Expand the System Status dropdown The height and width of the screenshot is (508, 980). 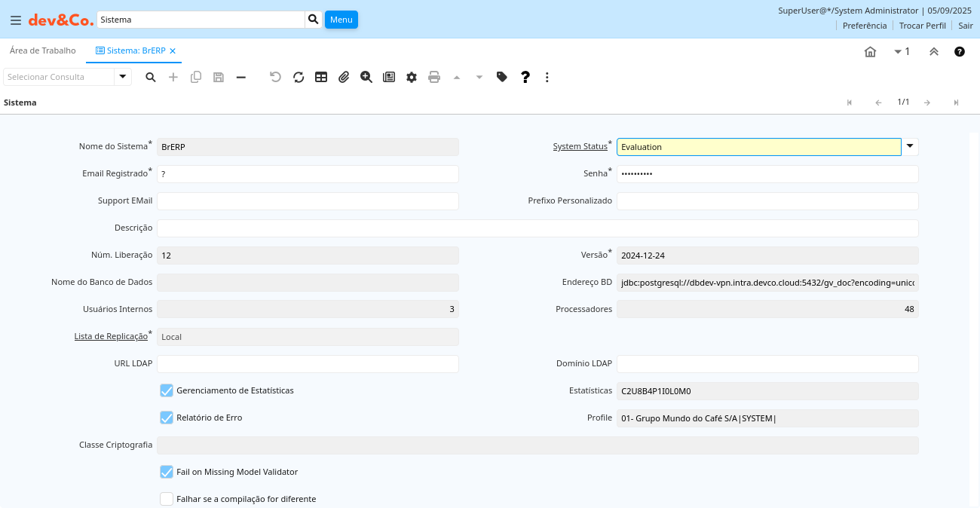click(x=910, y=147)
